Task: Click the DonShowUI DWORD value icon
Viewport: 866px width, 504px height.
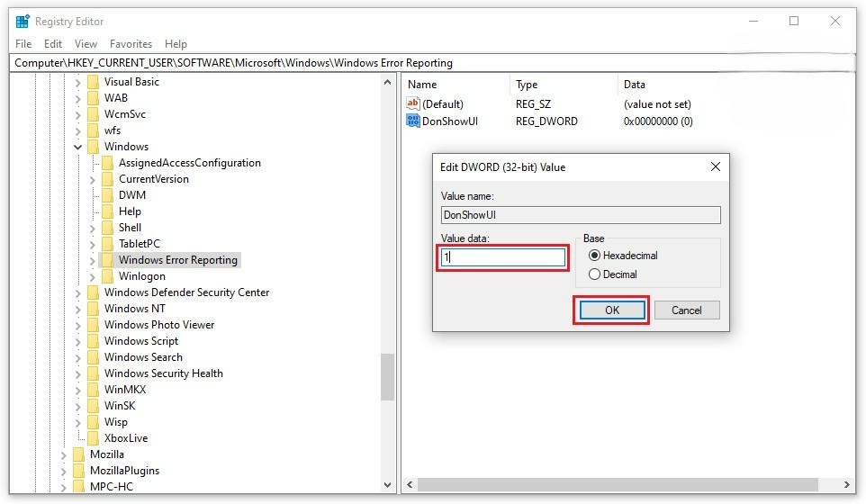Action: click(x=414, y=121)
